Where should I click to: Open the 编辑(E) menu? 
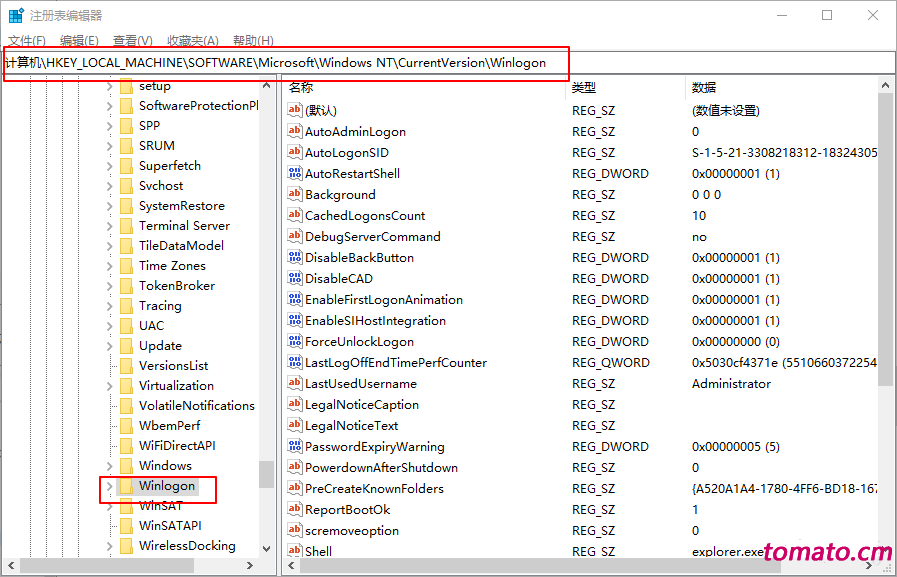[x=80, y=41]
